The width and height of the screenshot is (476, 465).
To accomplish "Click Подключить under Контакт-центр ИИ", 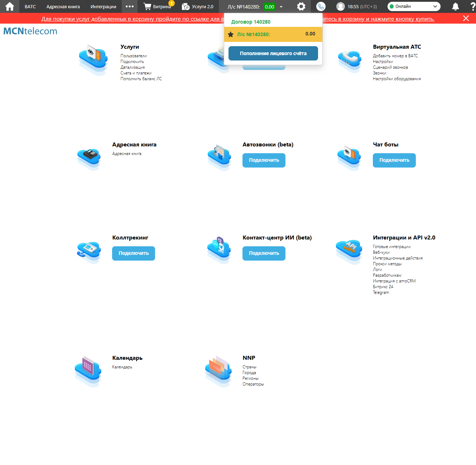I will [264, 253].
